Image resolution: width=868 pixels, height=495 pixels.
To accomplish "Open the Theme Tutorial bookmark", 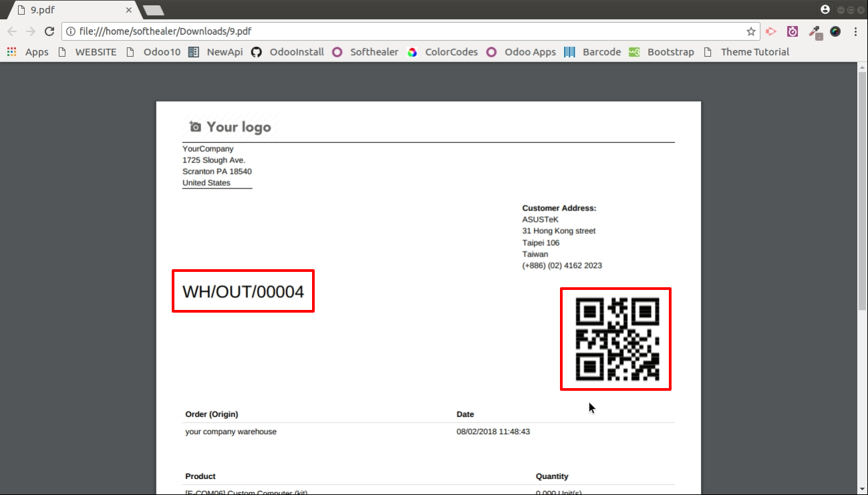I will point(746,52).
